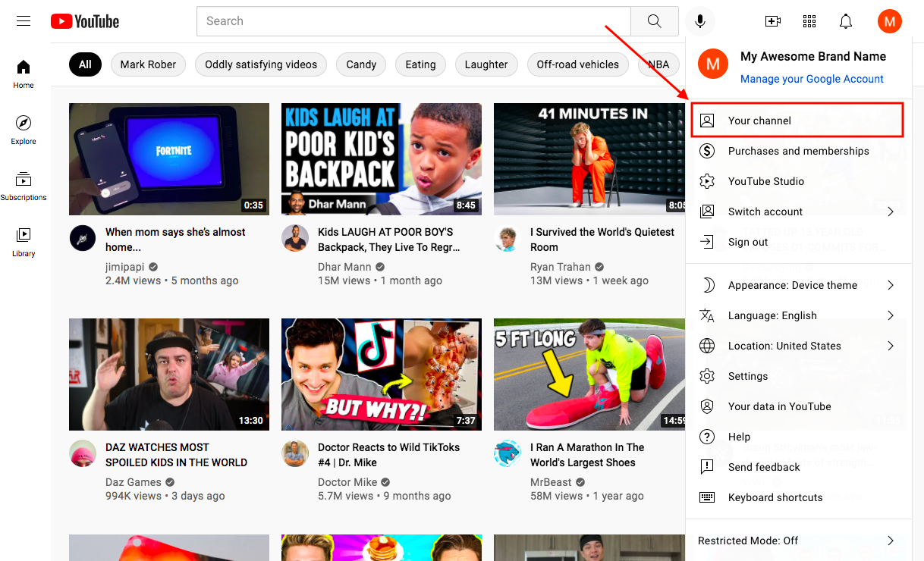
Task: Open Purchases and memberships
Action: (798, 151)
